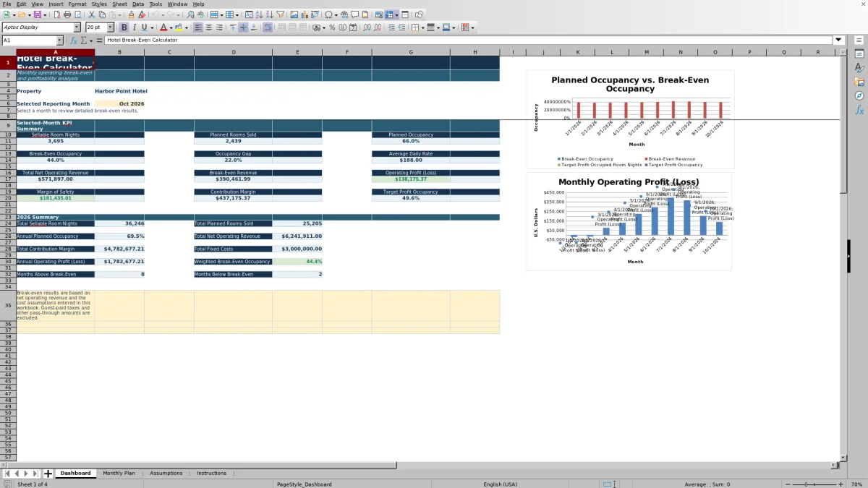Click the Sort Ascending icon
868x488 pixels.
259,14
